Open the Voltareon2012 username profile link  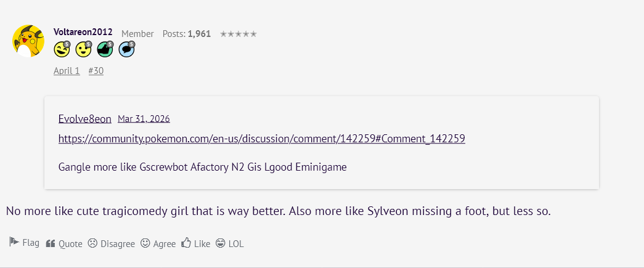tap(83, 33)
